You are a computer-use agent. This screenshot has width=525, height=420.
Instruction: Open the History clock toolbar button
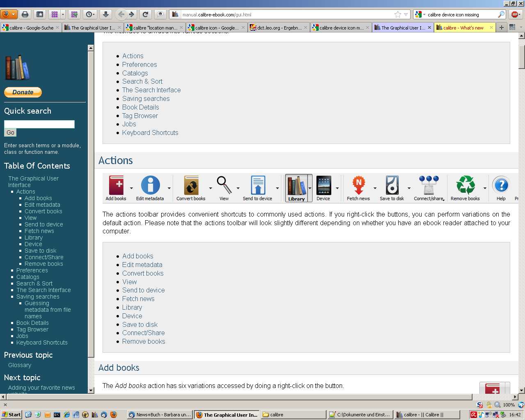click(90, 14)
